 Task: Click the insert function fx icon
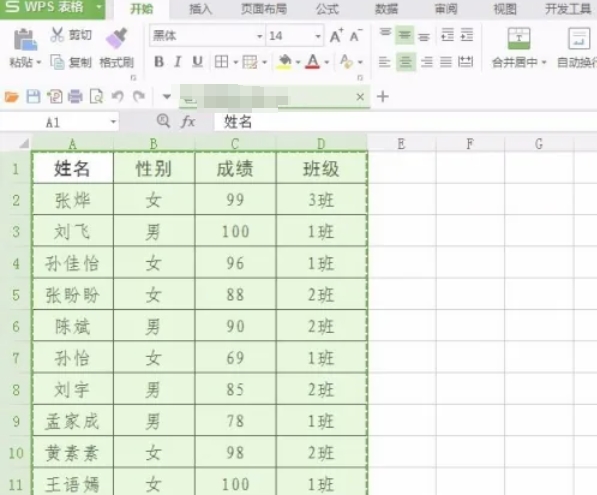[x=188, y=122]
